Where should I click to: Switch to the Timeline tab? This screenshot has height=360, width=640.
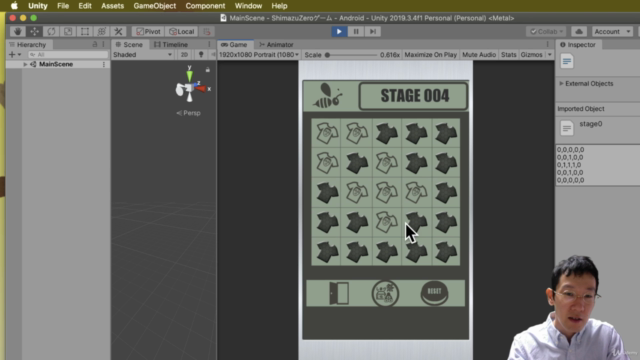point(171,44)
